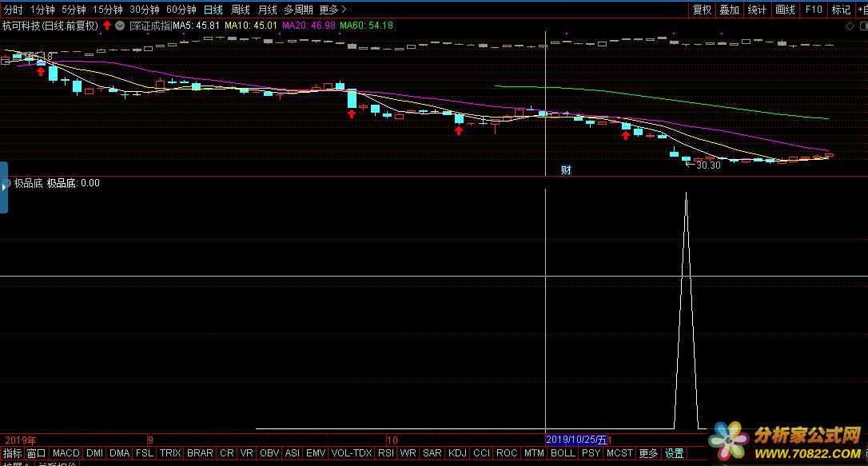Screen dimensions: 868x466
Task: Select the OBV indicator
Action: click(x=269, y=453)
